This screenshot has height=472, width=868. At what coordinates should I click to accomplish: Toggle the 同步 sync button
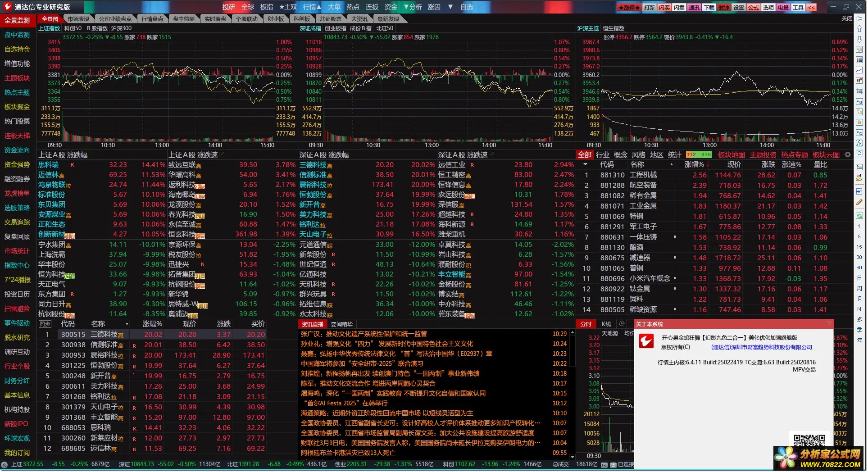tap(45, 324)
